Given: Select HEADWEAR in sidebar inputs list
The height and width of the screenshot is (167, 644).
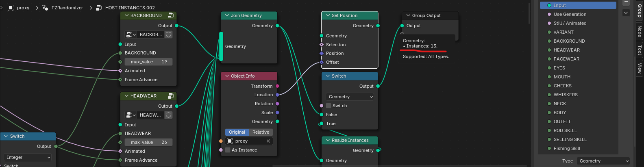Looking at the screenshot, I should (578, 50).
